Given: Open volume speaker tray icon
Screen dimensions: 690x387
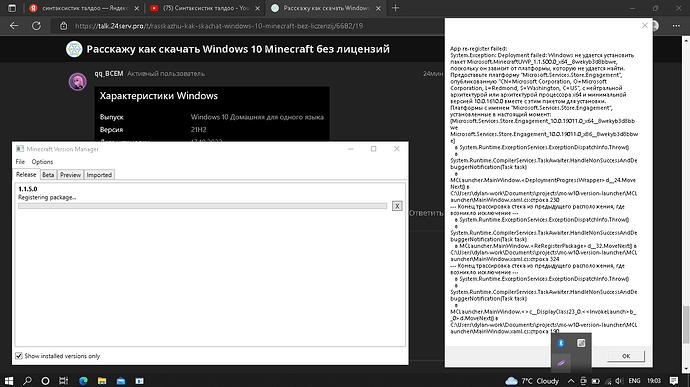Looking at the screenshot, I should click(x=619, y=381).
